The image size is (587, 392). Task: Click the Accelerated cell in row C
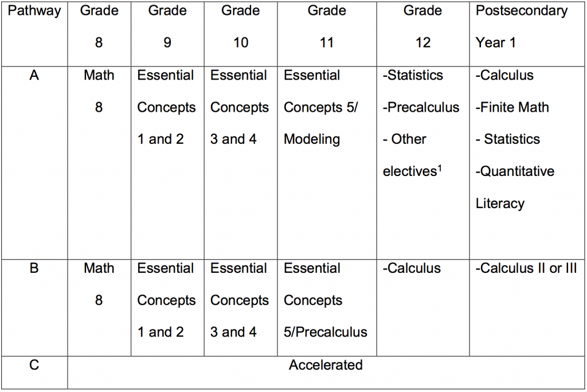[x=326, y=365]
